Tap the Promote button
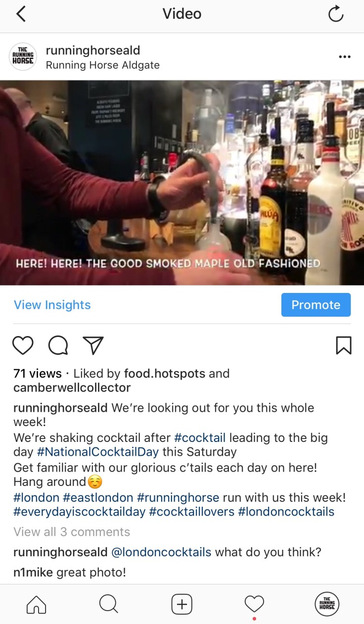Viewport: 364px width, 624px height. (x=316, y=305)
